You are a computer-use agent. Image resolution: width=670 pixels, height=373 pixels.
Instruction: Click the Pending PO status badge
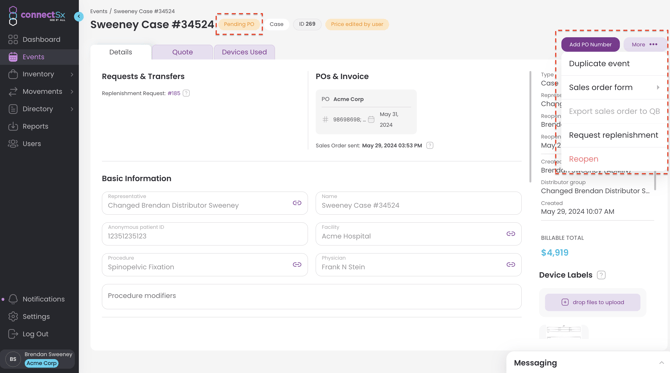(239, 24)
